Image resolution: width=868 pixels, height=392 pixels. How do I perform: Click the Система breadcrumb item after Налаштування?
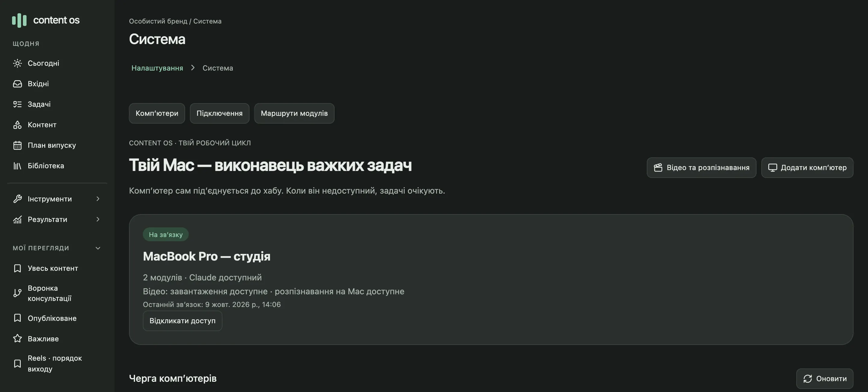(x=218, y=68)
